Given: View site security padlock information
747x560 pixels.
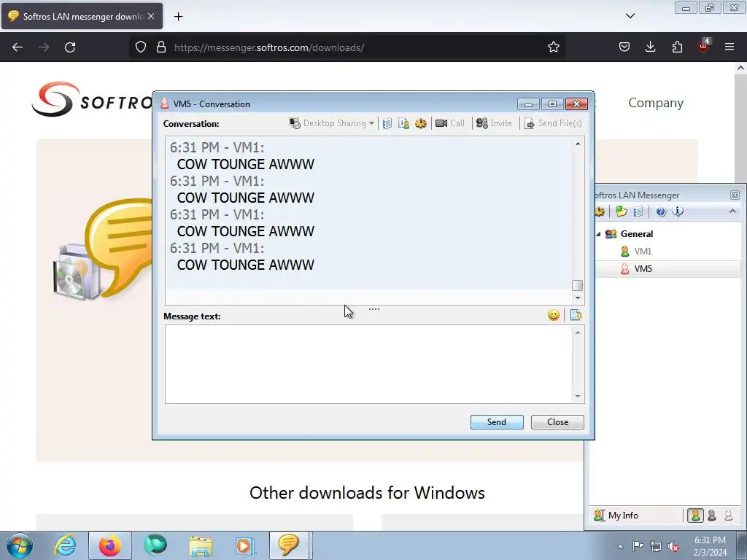Looking at the screenshot, I should 161,47.
